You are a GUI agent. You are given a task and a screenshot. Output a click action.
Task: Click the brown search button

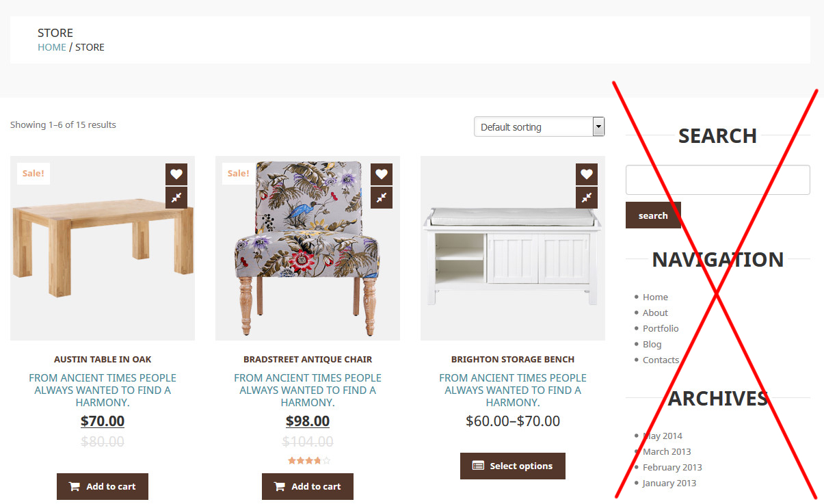coord(653,215)
